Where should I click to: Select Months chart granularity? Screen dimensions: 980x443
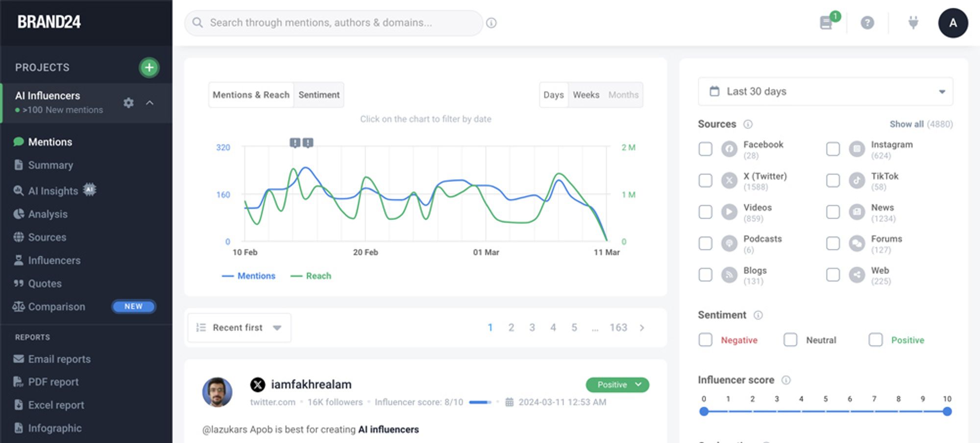coord(623,95)
